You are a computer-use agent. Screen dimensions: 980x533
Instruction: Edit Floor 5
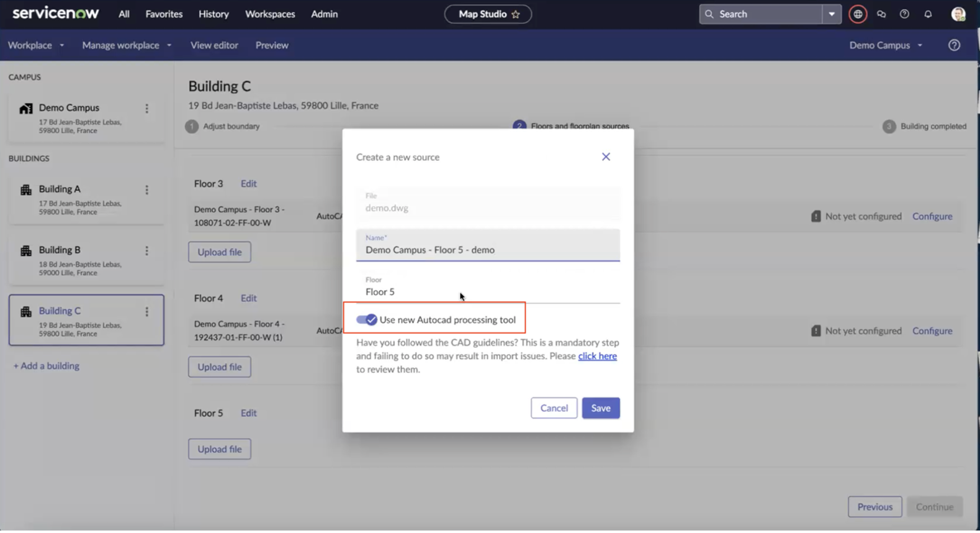tap(248, 413)
